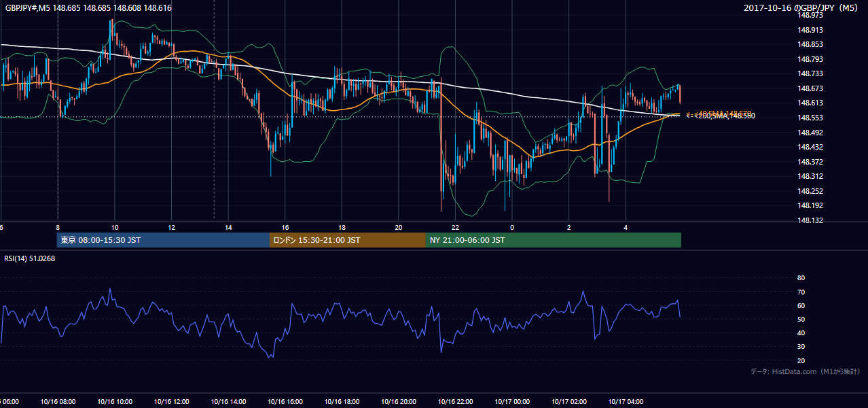Click the 200,SMA,148.560 moving average label
Screen dimensions: 868x408
(721, 116)
